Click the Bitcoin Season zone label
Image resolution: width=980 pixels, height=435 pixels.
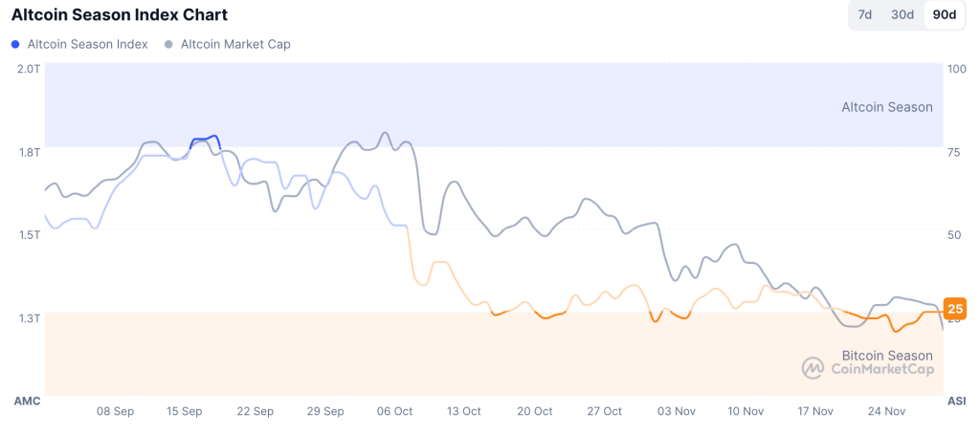[886, 355]
